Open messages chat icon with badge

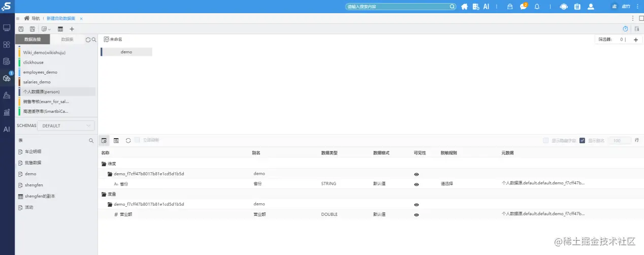[523, 7]
